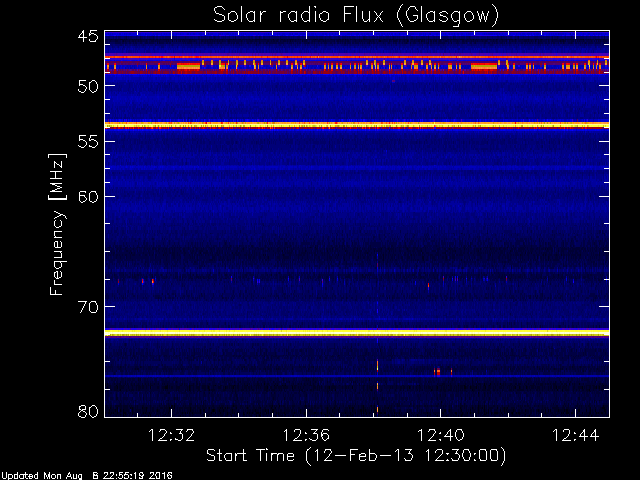Click the 60 frequency tick label
Viewport: 640px width, 480px height.
[x=88, y=197]
